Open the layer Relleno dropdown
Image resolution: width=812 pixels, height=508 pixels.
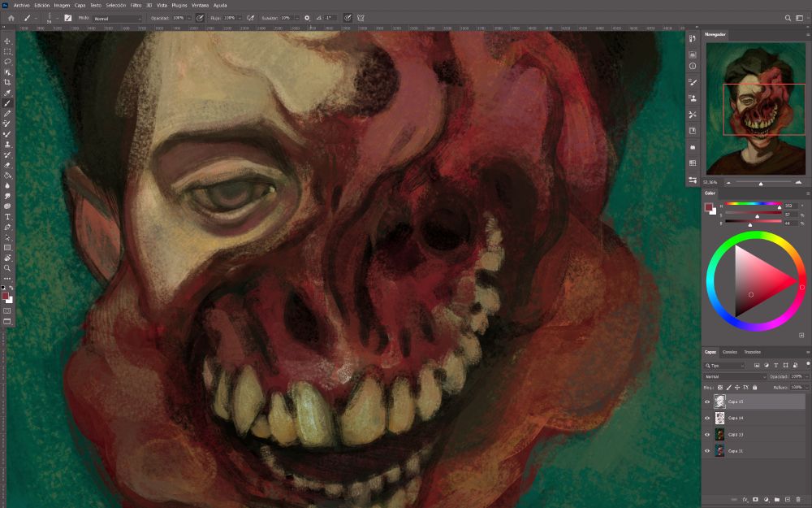806,388
